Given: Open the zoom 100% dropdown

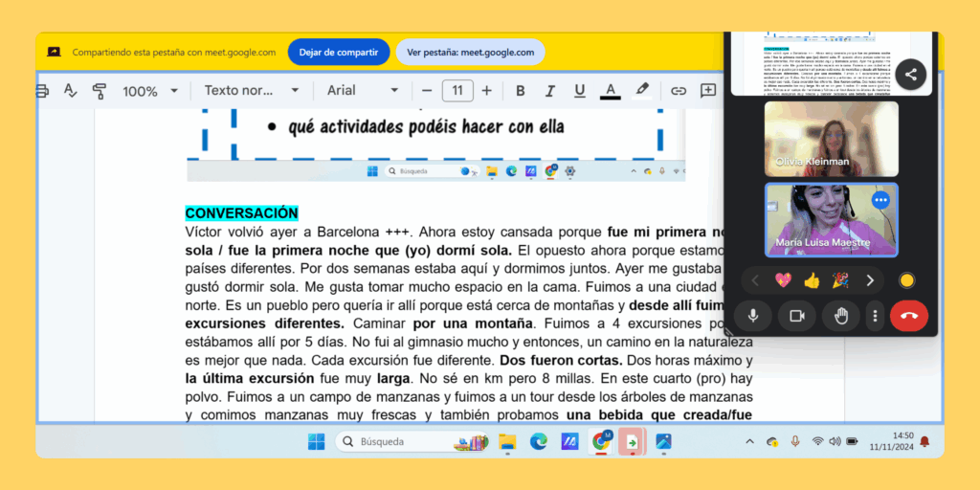Looking at the screenshot, I should point(150,91).
